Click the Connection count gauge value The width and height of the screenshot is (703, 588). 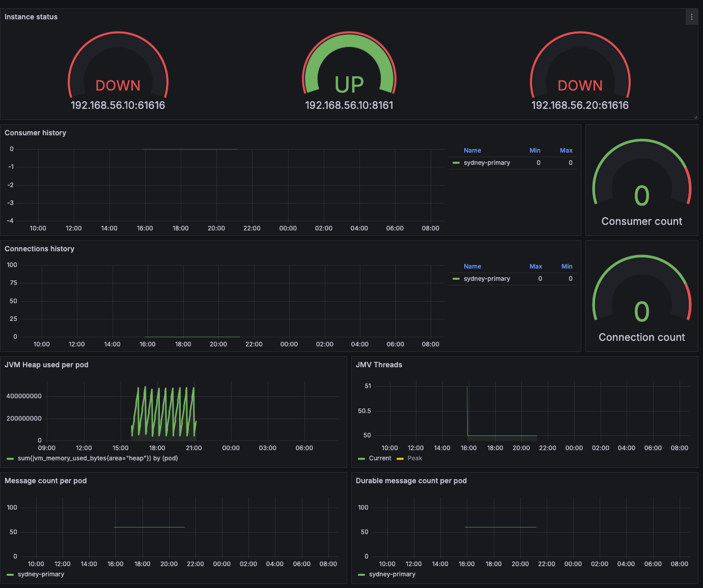(x=642, y=312)
